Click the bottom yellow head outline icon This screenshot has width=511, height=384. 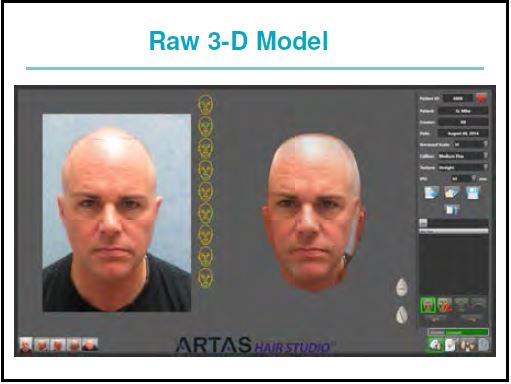click(x=206, y=278)
